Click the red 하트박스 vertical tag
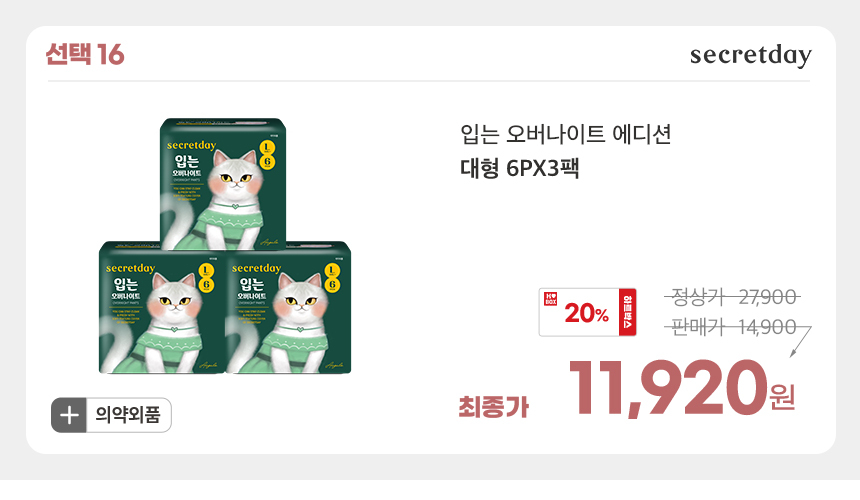This screenshot has height=500, width=860. (627, 312)
